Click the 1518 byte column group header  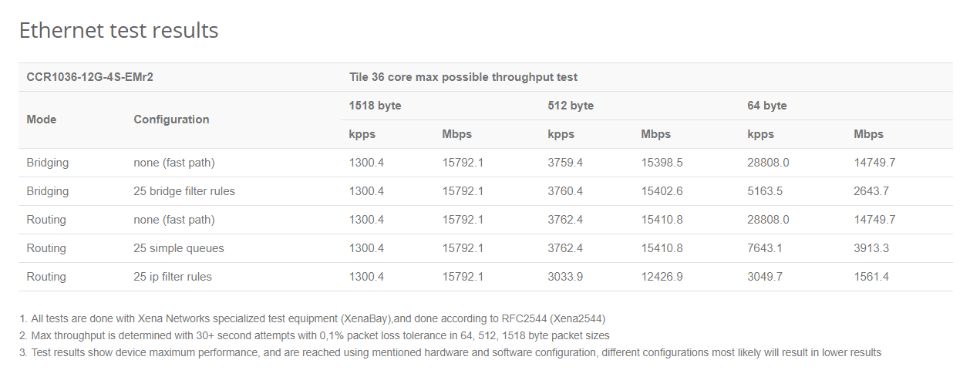point(375,106)
